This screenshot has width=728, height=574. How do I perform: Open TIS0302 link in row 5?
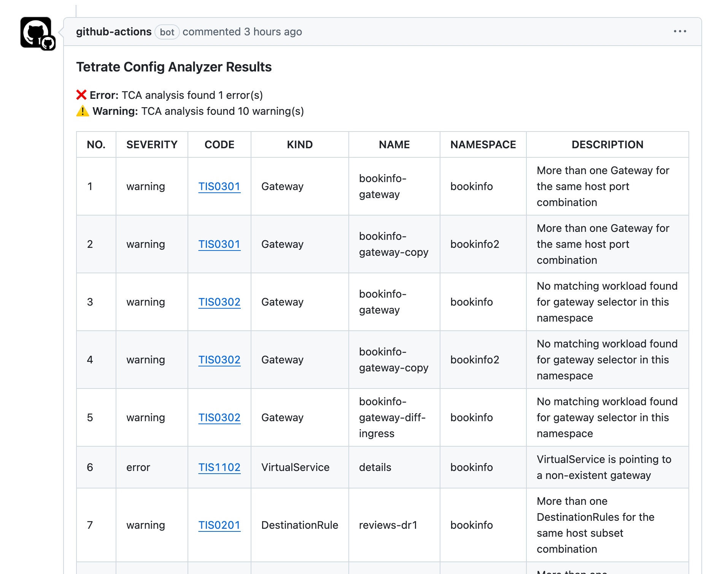click(x=219, y=417)
